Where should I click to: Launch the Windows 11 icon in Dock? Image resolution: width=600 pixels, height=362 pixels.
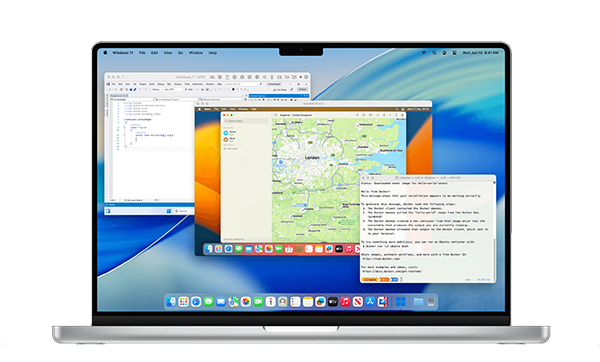pos(401,302)
